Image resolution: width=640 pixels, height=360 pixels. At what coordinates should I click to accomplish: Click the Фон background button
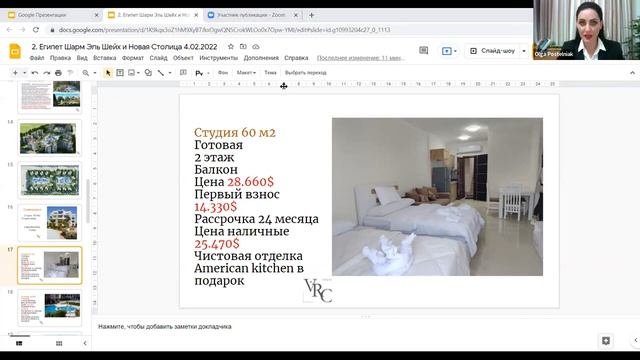[x=223, y=73]
